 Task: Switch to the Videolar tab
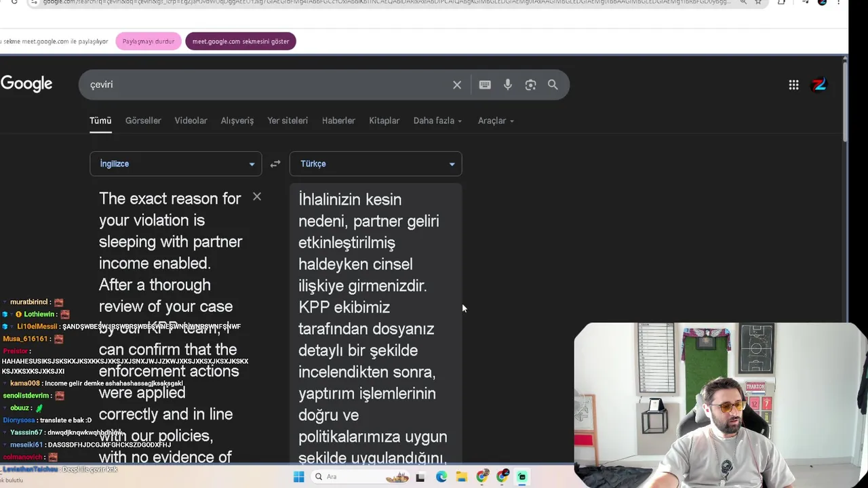191,121
